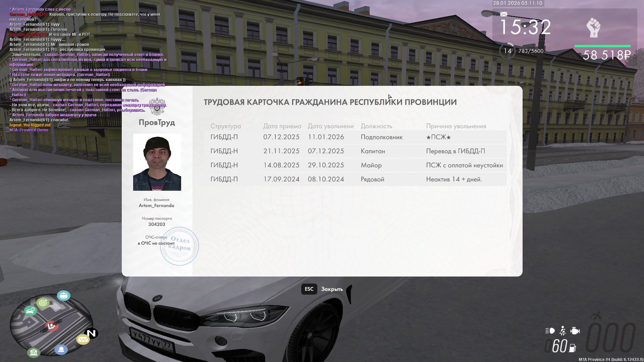Click the green target marker on minimap
This screenshot has height=362, width=644.
(x=43, y=303)
